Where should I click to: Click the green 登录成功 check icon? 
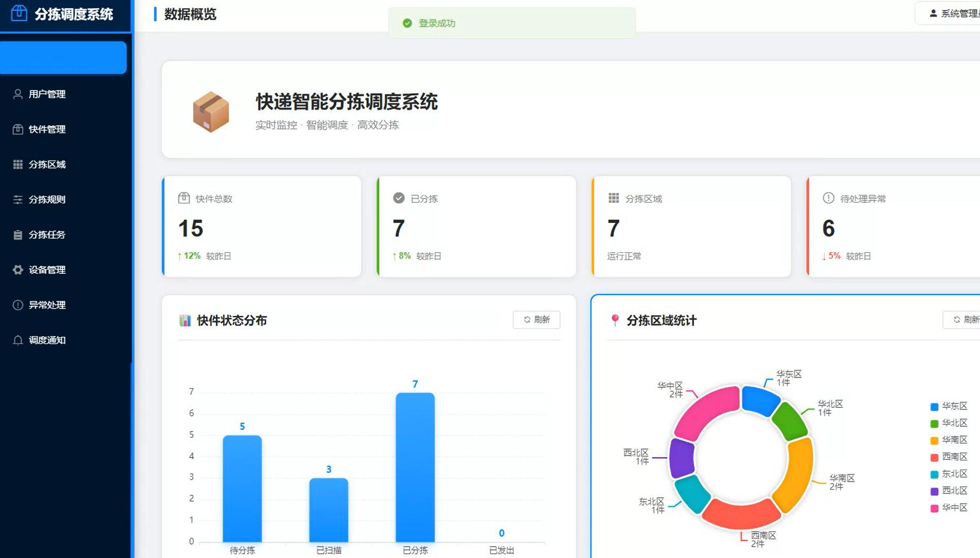click(x=408, y=23)
